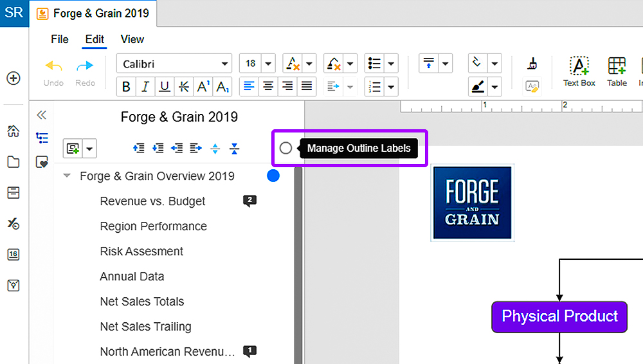Image resolution: width=643 pixels, height=364 pixels.
Task: Insert a Text Box
Action: [579, 71]
